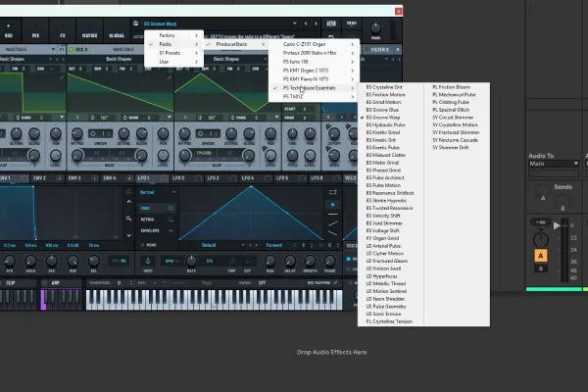The width and height of the screenshot is (588, 392).
Task: Open the Audio To Main dropdown
Action: (554, 164)
